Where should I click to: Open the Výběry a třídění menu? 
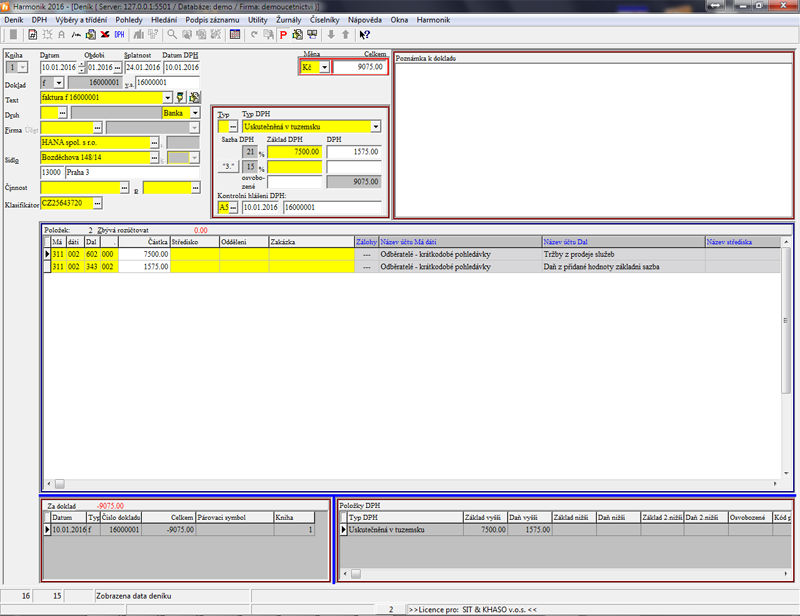tap(82, 19)
